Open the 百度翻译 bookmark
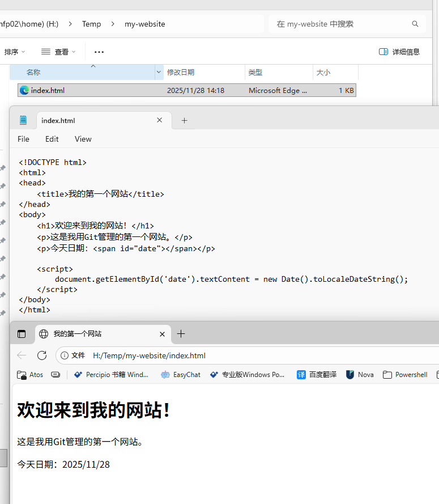This screenshot has width=439, height=504. coord(317,375)
